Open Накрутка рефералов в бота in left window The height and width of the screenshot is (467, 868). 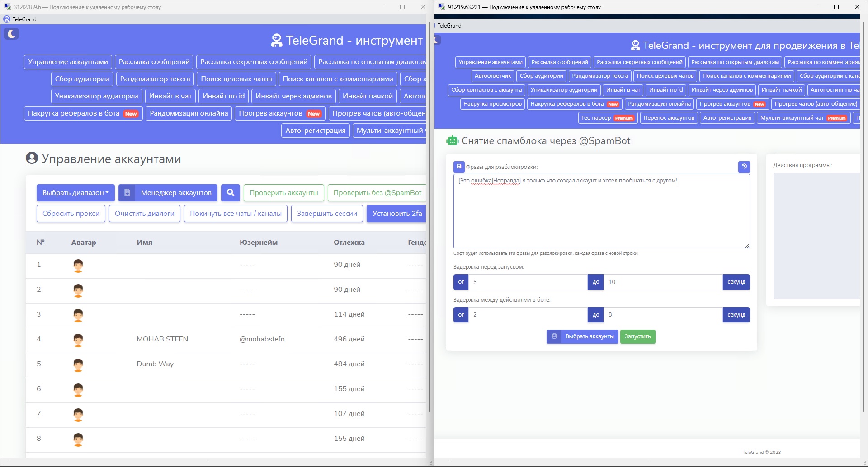[83, 113]
